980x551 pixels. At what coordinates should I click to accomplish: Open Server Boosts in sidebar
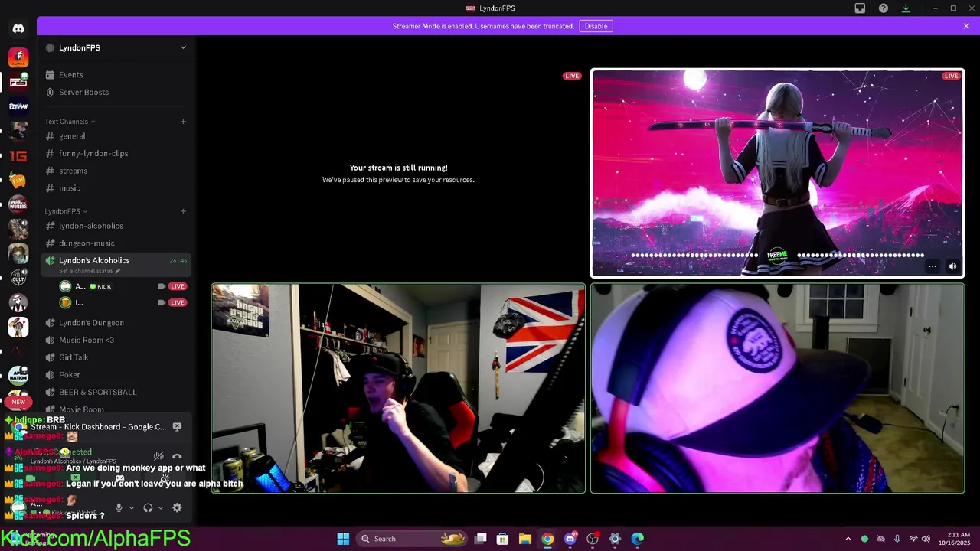[x=116, y=93]
